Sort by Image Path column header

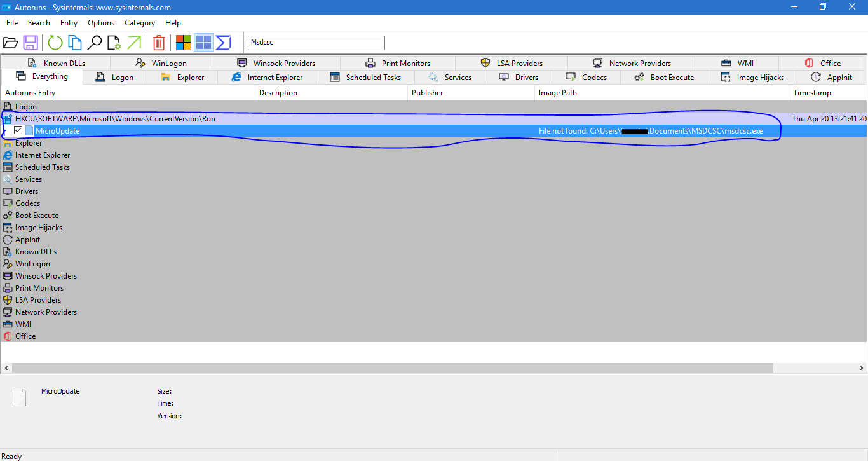(661, 93)
